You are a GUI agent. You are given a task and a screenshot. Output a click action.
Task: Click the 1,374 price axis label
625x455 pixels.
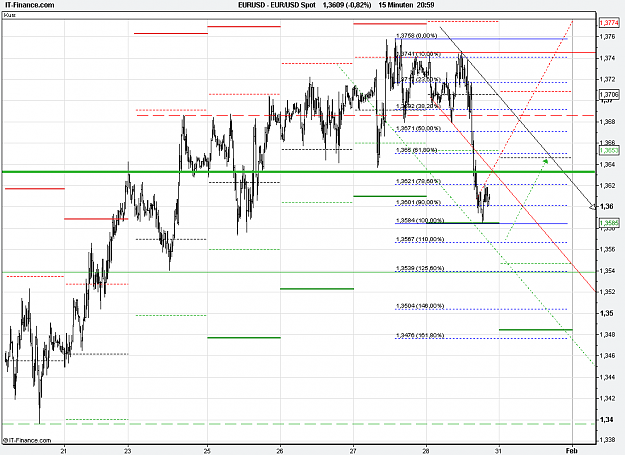[x=607, y=58]
